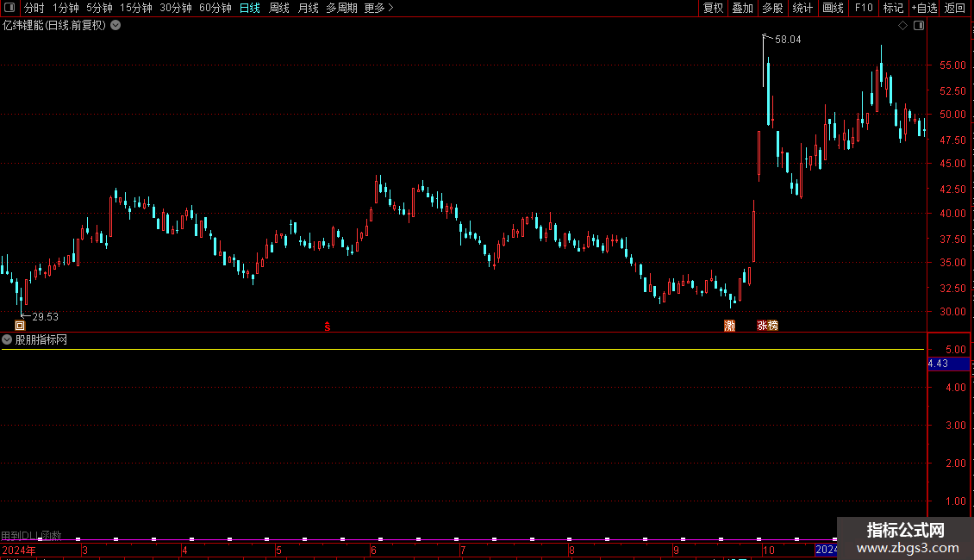The width and height of the screenshot is (974, 560).
Task: Select the 1分钟 period
Action: pos(66,8)
